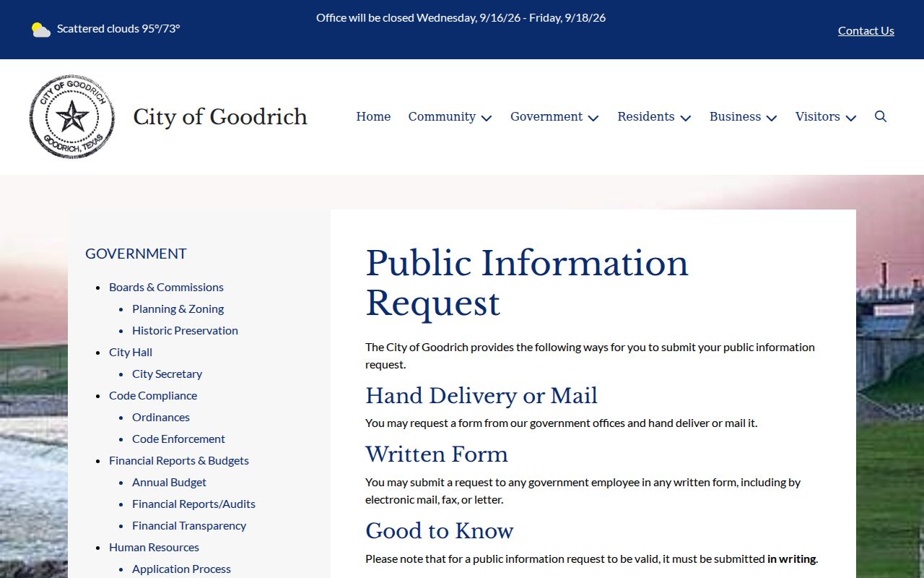Click the scattered clouds weather icon
Viewport: 924px width, 578px height.
41,29
